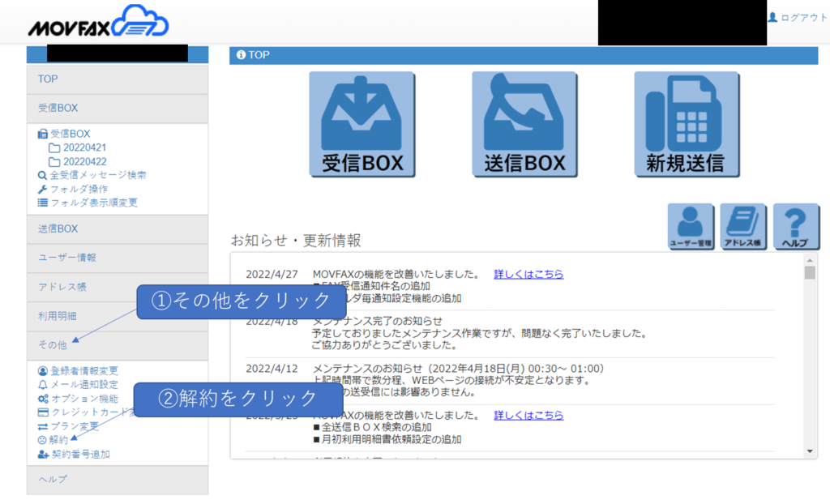Screen dimensions: 830x504
Task: Click the bell icon for メール通知設定
Action: tap(43, 384)
